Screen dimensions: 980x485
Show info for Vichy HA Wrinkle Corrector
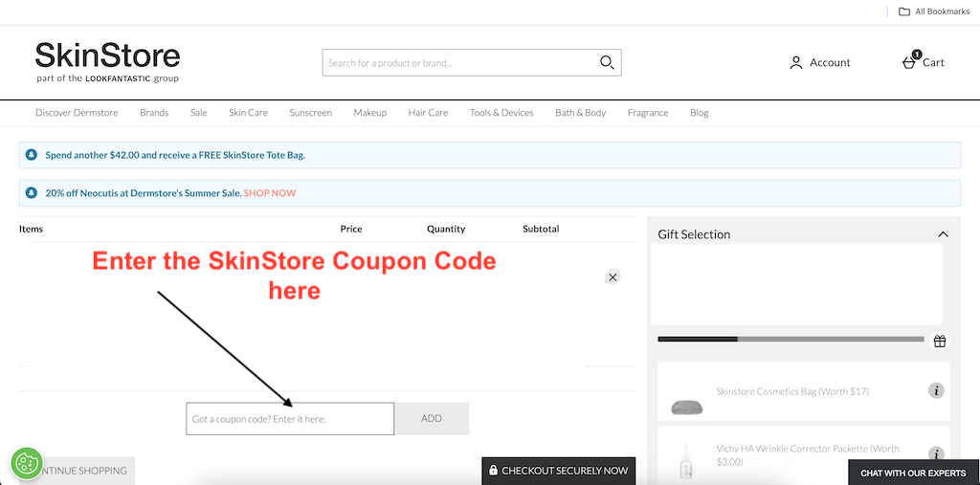pos(936,453)
